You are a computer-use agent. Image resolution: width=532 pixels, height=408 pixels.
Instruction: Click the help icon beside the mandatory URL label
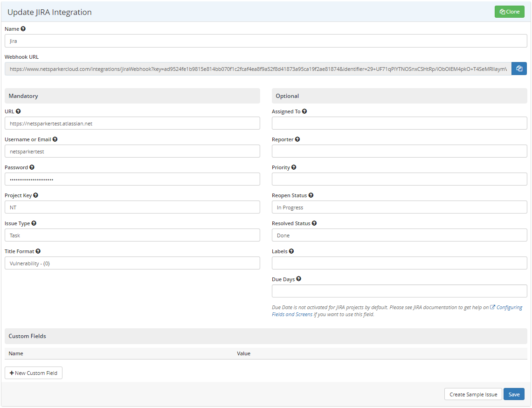point(18,111)
